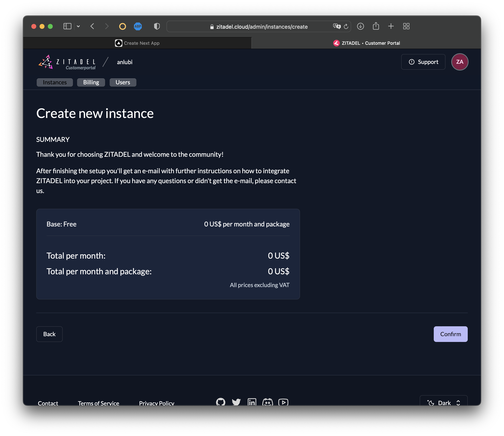Expand the sidebar options chevron
Viewport: 504px width, 436px height.
click(x=78, y=26)
